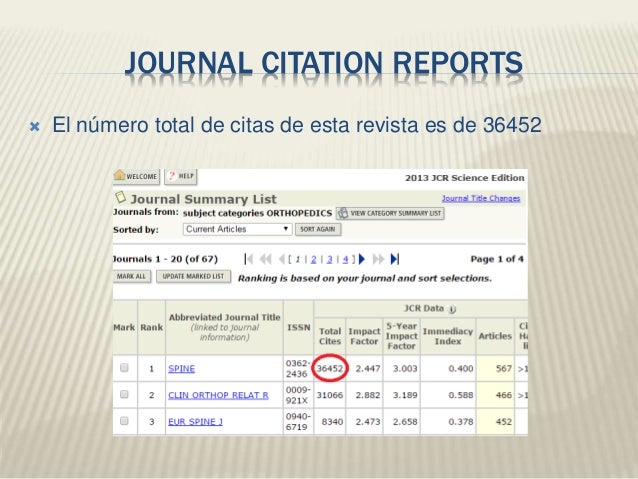Click the Journal Summary List page icon
The image size is (638, 479).
(x=120, y=197)
